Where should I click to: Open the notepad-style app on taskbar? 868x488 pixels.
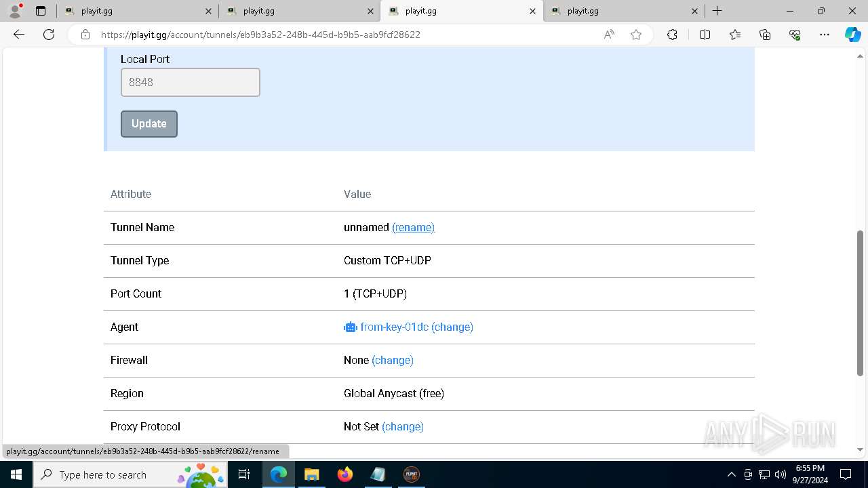[378, 474]
